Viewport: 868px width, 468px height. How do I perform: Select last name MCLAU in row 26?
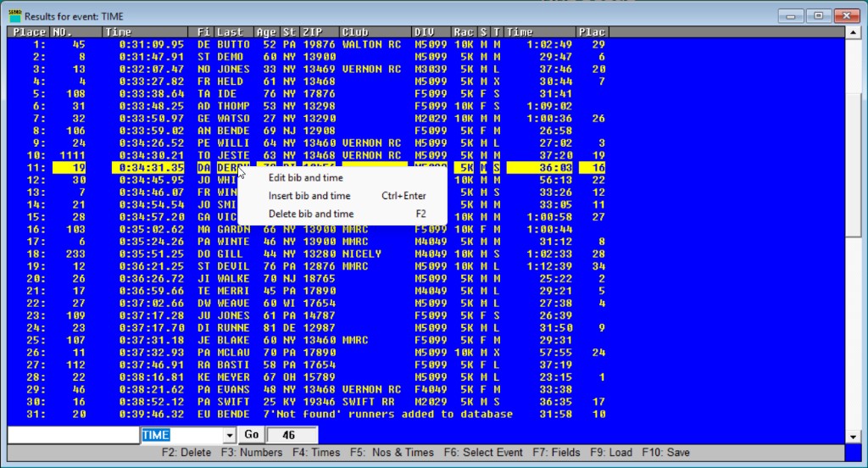pos(233,352)
